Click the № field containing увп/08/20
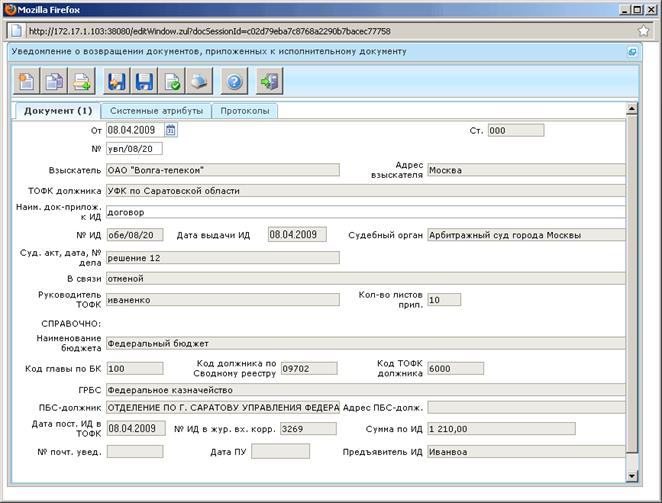The image size is (662, 503). (134, 149)
